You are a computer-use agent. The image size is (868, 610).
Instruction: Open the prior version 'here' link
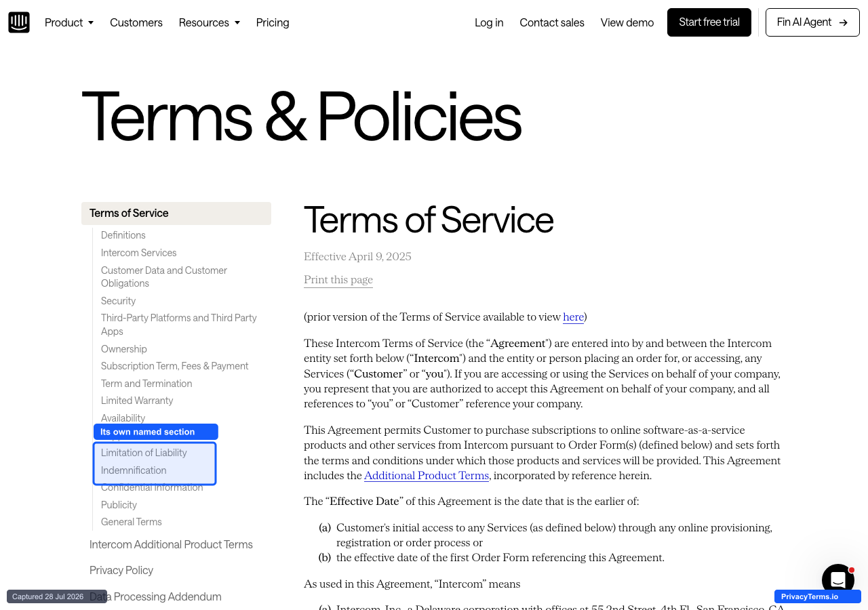click(x=573, y=317)
